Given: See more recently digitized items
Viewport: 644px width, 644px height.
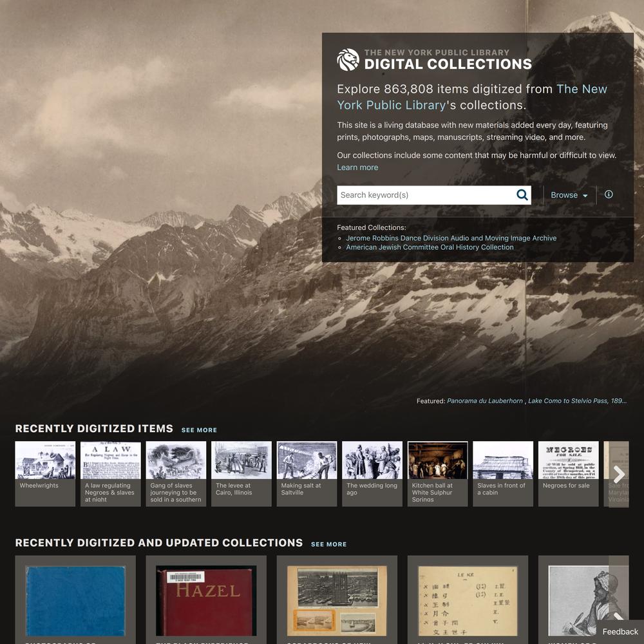Looking at the screenshot, I should click(x=199, y=430).
